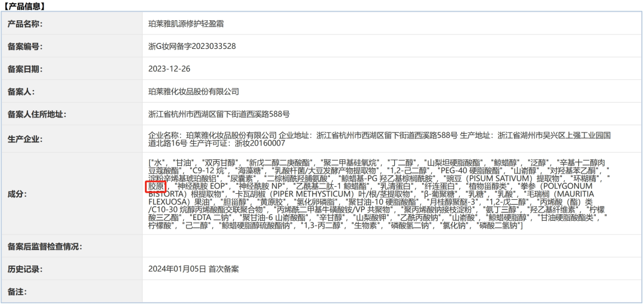644x306 pixels.
Task: Click ingredient "环糊精"
Action: point(587,178)
